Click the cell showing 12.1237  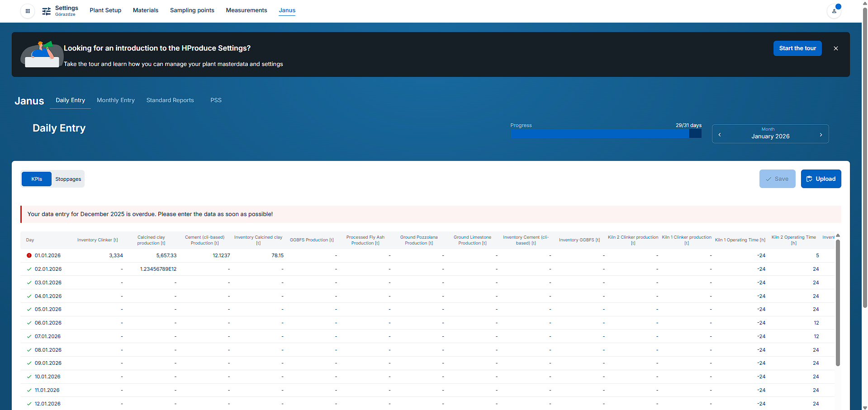coord(221,255)
